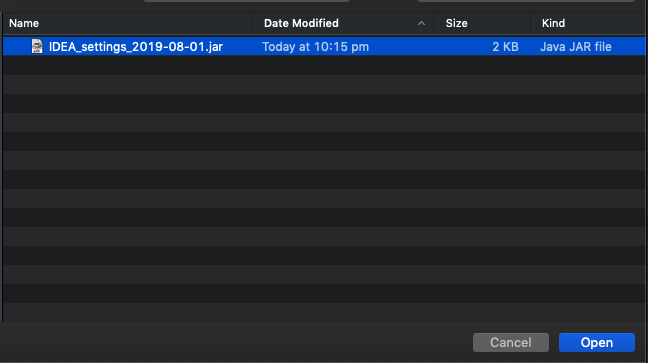Image resolution: width=648 pixels, height=363 pixels.
Task: Open the partially visible location popup at top
Action: 246,1
